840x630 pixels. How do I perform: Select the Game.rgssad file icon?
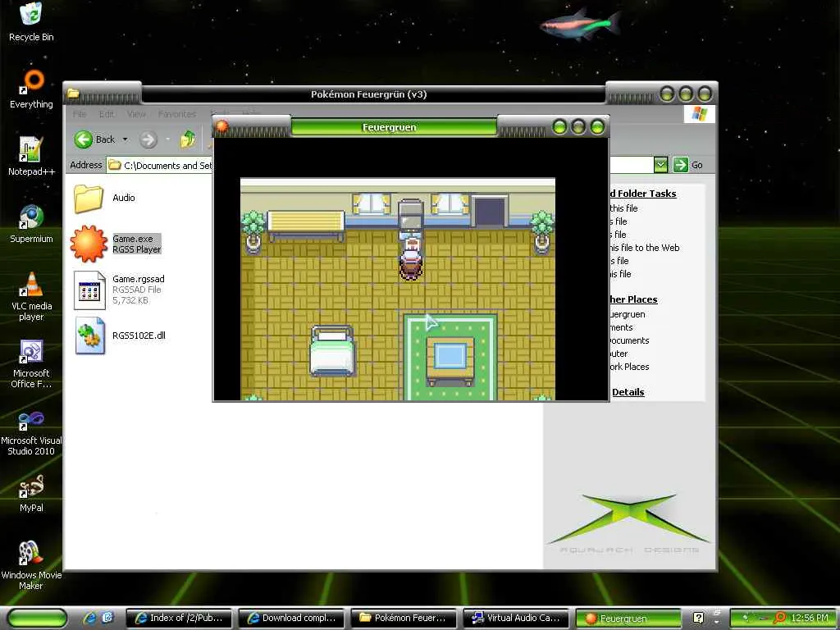pyautogui.click(x=89, y=290)
